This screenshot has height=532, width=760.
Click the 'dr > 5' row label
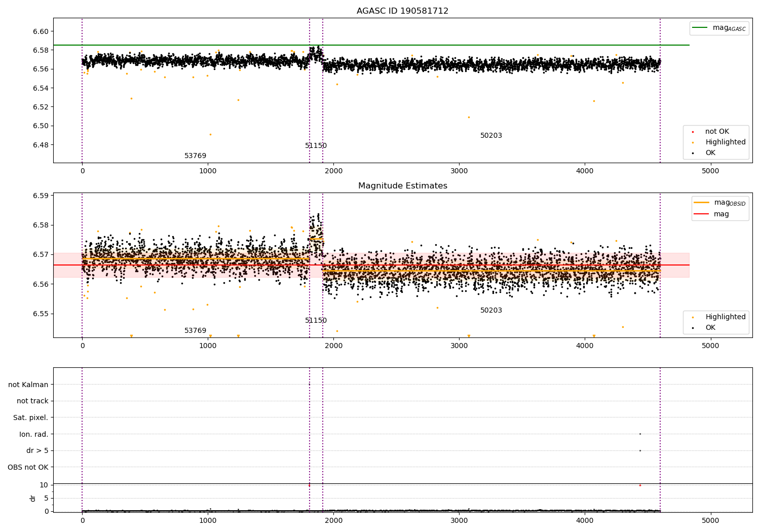click(37, 450)
